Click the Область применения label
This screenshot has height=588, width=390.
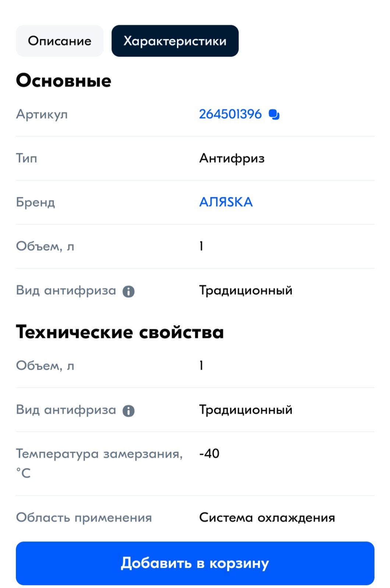coord(84,518)
